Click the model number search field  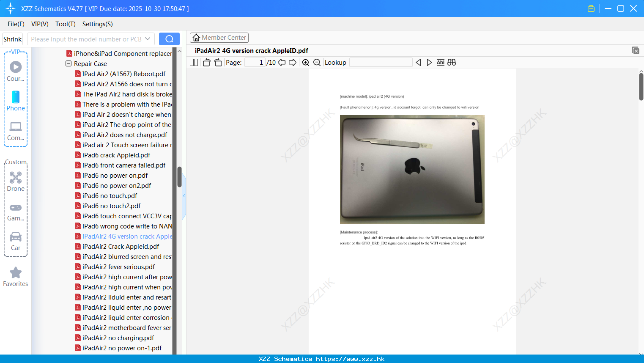(86, 39)
